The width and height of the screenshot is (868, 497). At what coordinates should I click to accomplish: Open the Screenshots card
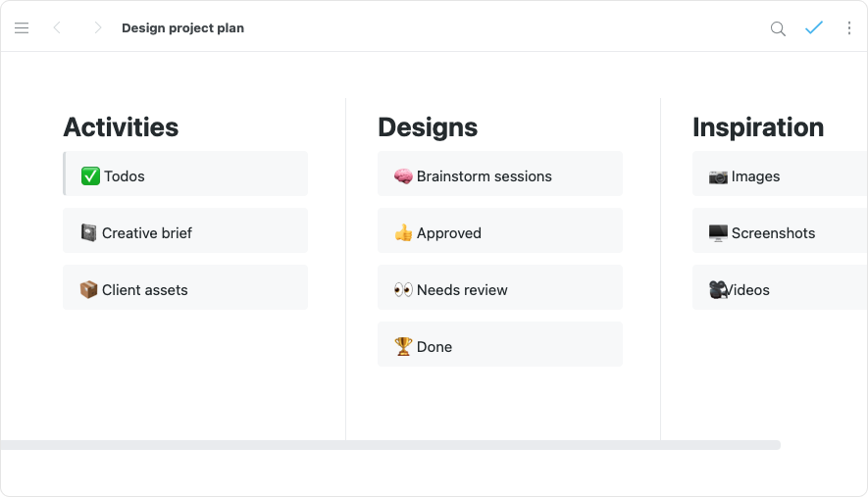pos(780,231)
